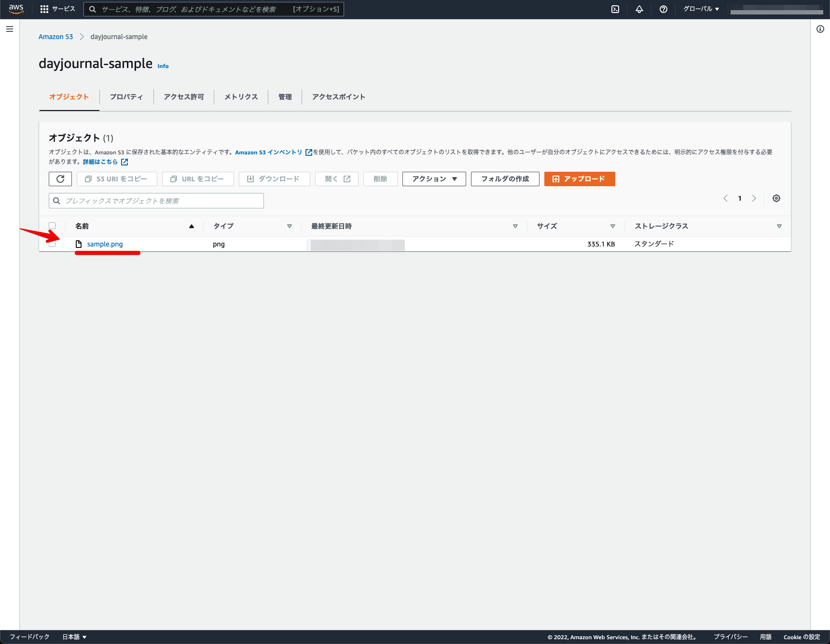
Task: Open the info panel icon at top right
Action: tap(820, 29)
